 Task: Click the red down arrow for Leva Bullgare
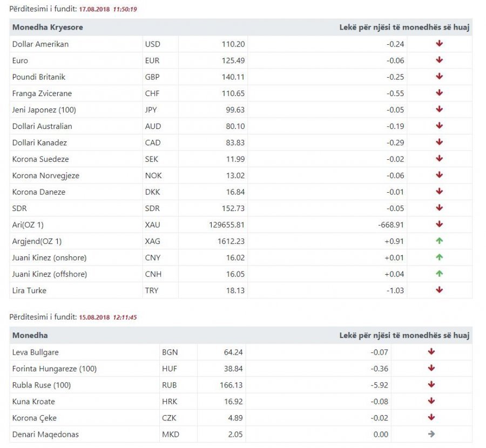click(431, 352)
